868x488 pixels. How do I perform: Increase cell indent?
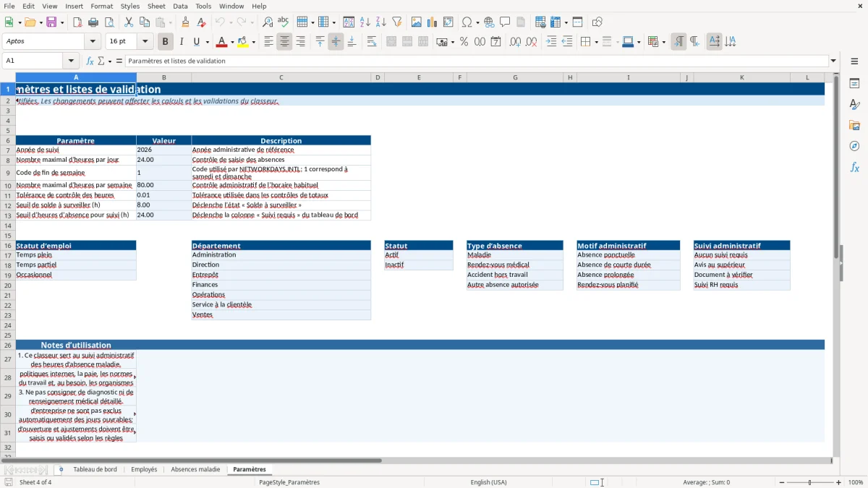tap(552, 42)
